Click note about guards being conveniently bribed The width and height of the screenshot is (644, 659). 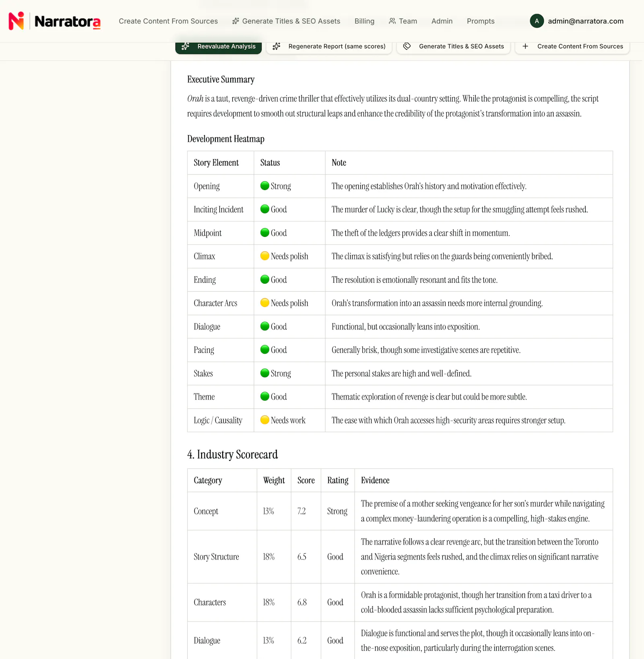pyautogui.click(x=442, y=256)
